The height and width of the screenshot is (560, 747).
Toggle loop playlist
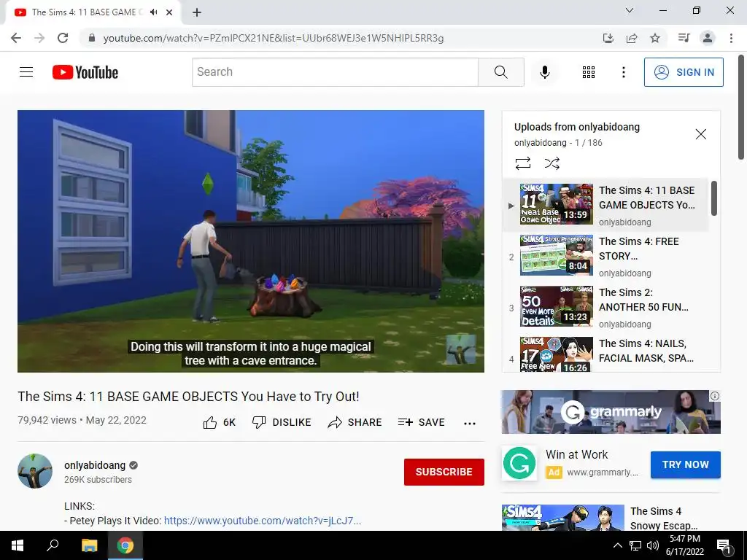point(522,163)
